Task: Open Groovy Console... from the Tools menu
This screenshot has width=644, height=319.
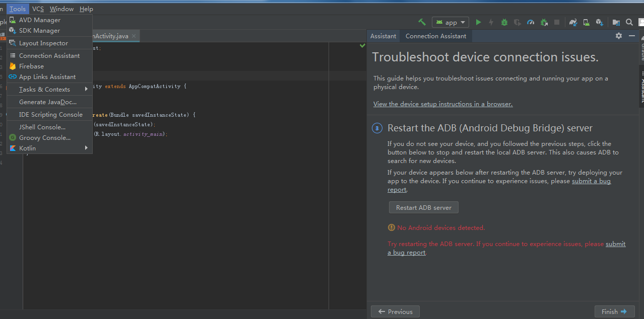Action: 49,138
